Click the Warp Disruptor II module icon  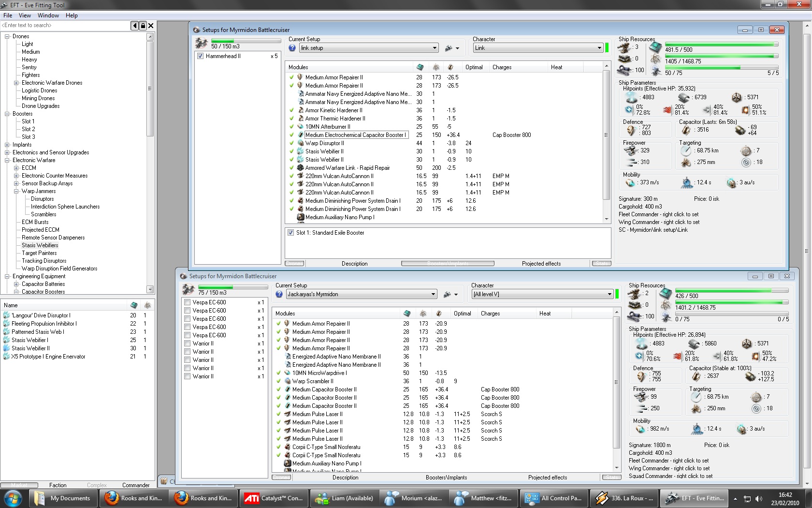300,143
